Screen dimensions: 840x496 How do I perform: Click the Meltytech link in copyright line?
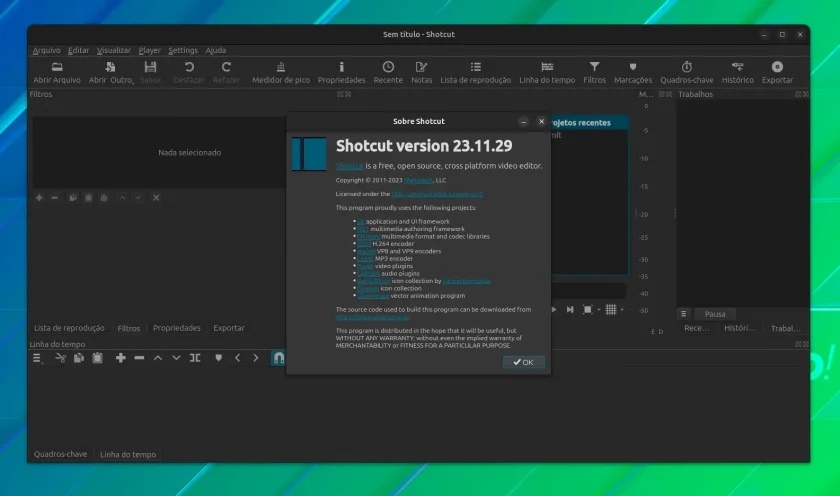(418, 181)
